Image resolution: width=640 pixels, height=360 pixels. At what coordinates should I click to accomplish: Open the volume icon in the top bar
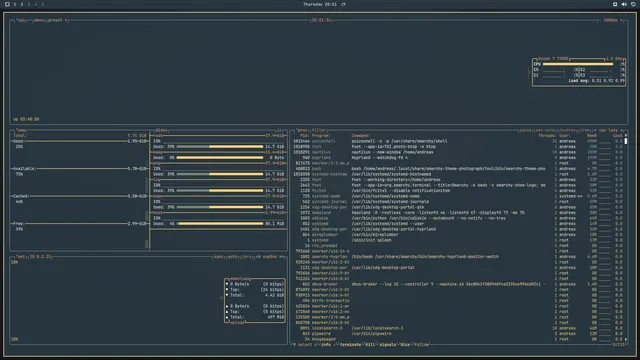point(624,4)
